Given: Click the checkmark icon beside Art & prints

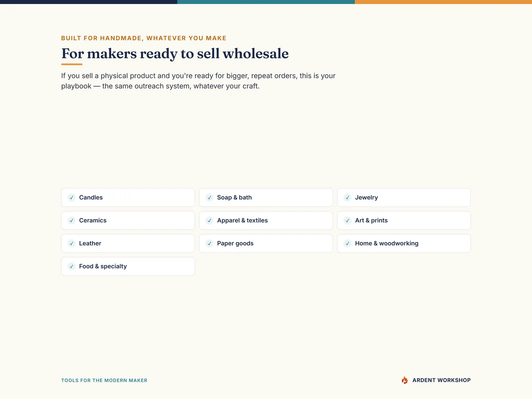Looking at the screenshot, I should point(347,220).
